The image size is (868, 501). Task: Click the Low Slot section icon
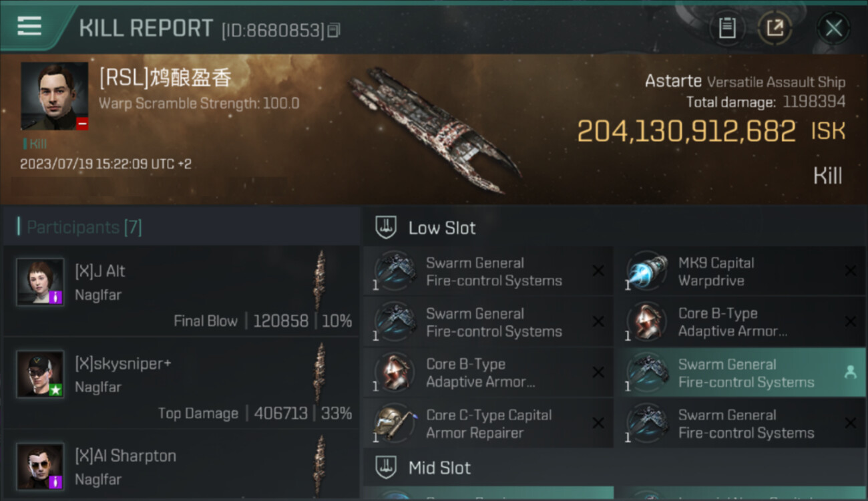386,228
